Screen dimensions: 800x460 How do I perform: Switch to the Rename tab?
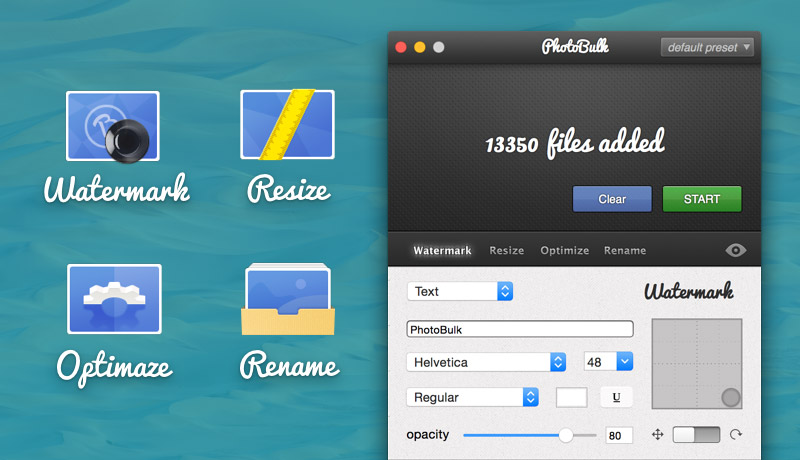click(x=625, y=250)
